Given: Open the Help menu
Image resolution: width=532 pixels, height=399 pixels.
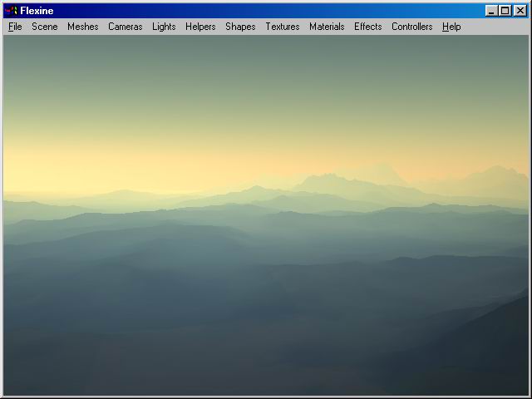Looking at the screenshot, I should 451,27.
